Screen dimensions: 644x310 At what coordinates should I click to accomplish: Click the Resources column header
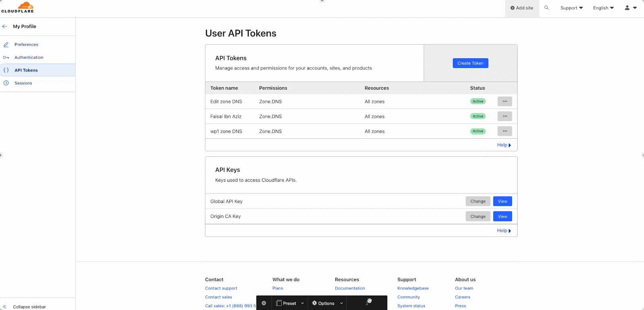[x=377, y=88]
